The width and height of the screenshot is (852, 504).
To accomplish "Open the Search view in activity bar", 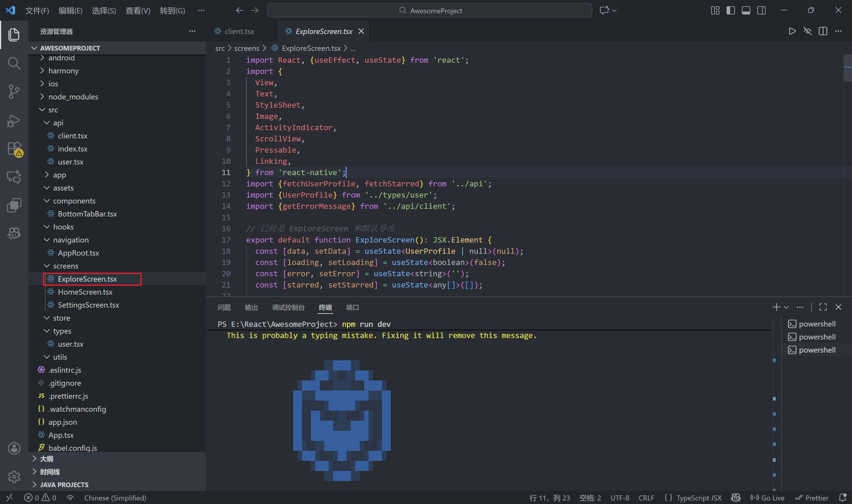I will pos(14,63).
